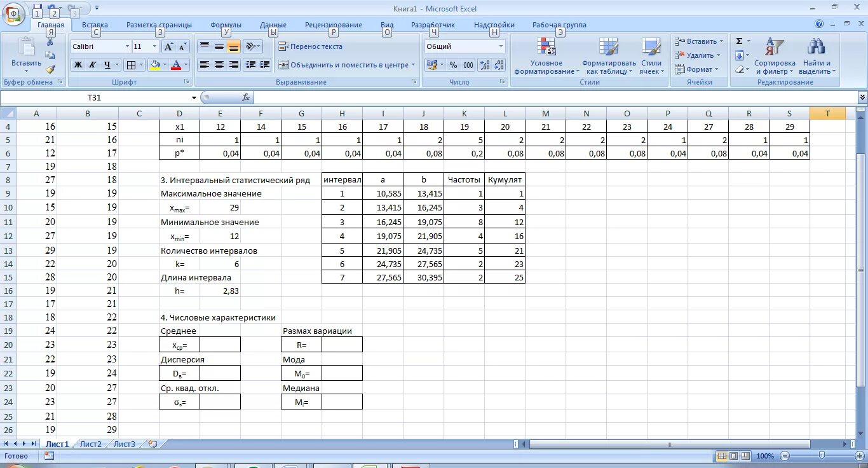This screenshot has width=868, height=468.
Task: Apply yellow fill color with the bucket icon
Action: coord(154,65)
